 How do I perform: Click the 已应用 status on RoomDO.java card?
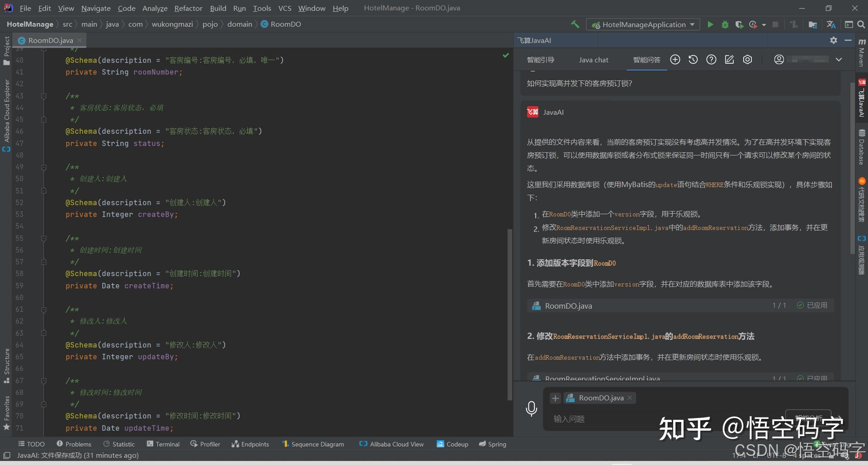[x=812, y=305]
